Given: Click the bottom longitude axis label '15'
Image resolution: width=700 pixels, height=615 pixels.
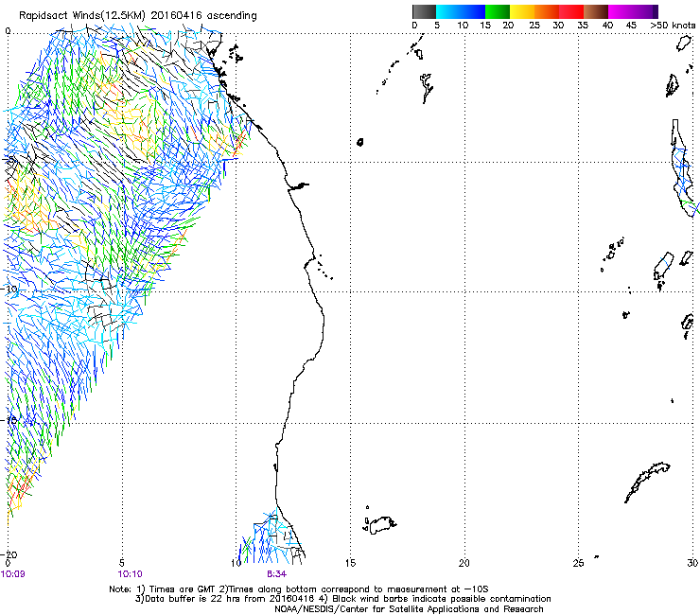Looking at the screenshot, I should click(350, 563).
